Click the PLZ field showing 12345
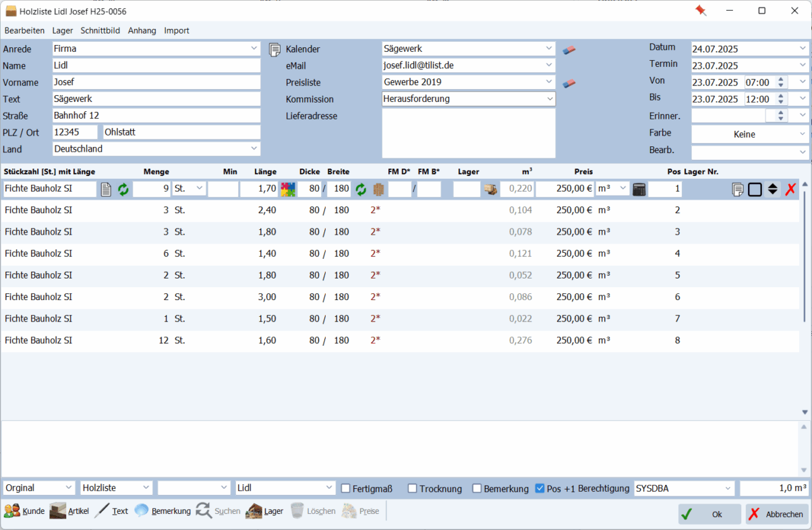Screen dimensions: 812x530 [75, 132]
